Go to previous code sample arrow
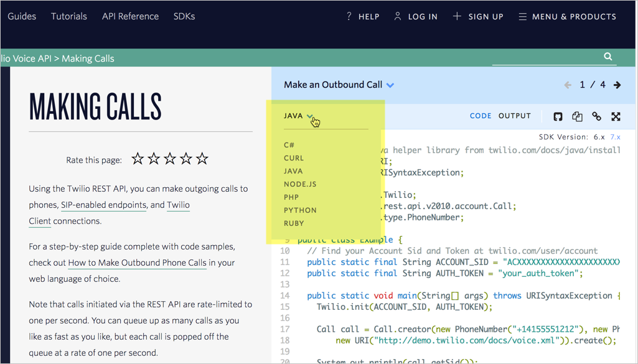This screenshot has width=638, height=364. pos(568,85)
